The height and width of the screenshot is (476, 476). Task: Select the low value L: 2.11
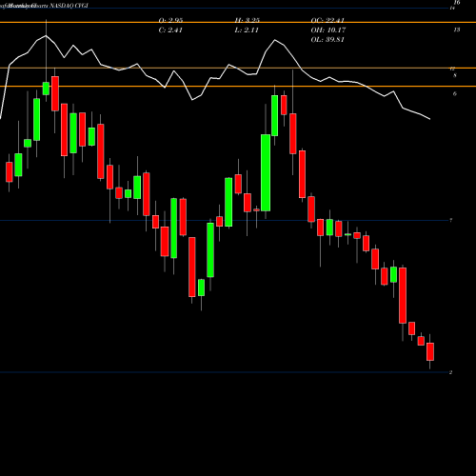tap(247, 30)
